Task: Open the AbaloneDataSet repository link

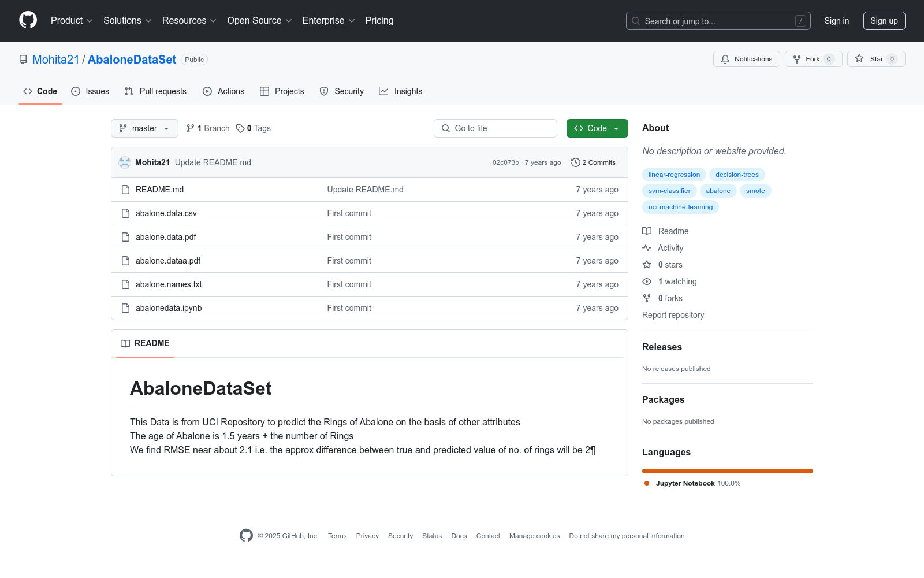Action: click(x=132, y=60)
